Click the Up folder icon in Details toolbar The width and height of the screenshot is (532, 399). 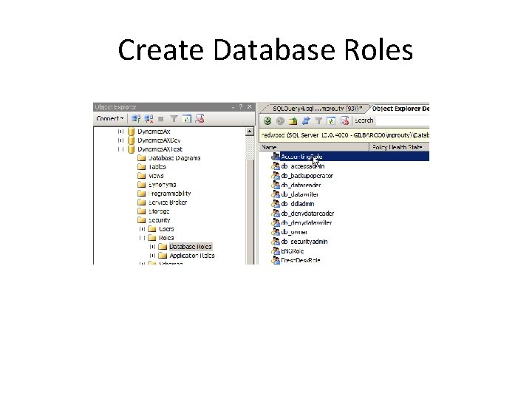coord(293,120)
